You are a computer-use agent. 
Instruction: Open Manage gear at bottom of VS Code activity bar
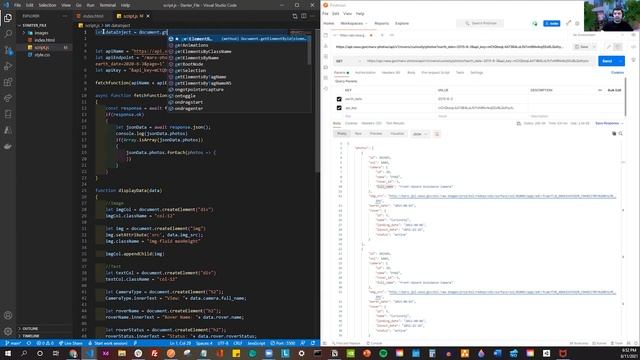pos(8,331)
